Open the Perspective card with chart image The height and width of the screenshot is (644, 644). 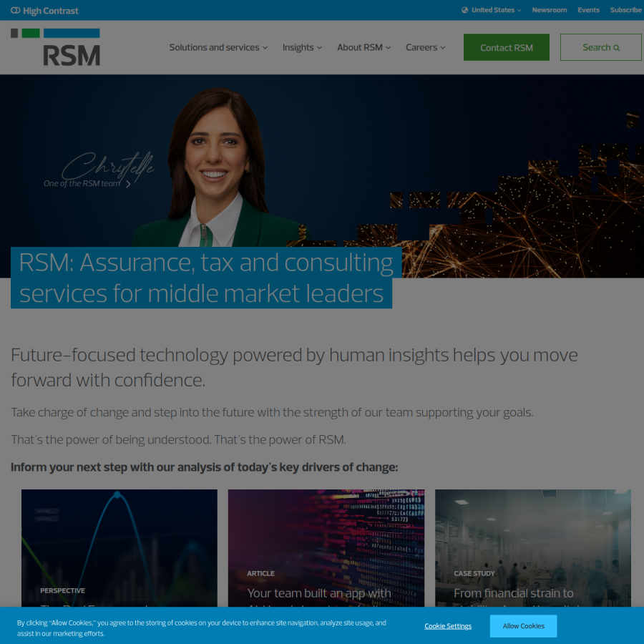tap(119, 548)
